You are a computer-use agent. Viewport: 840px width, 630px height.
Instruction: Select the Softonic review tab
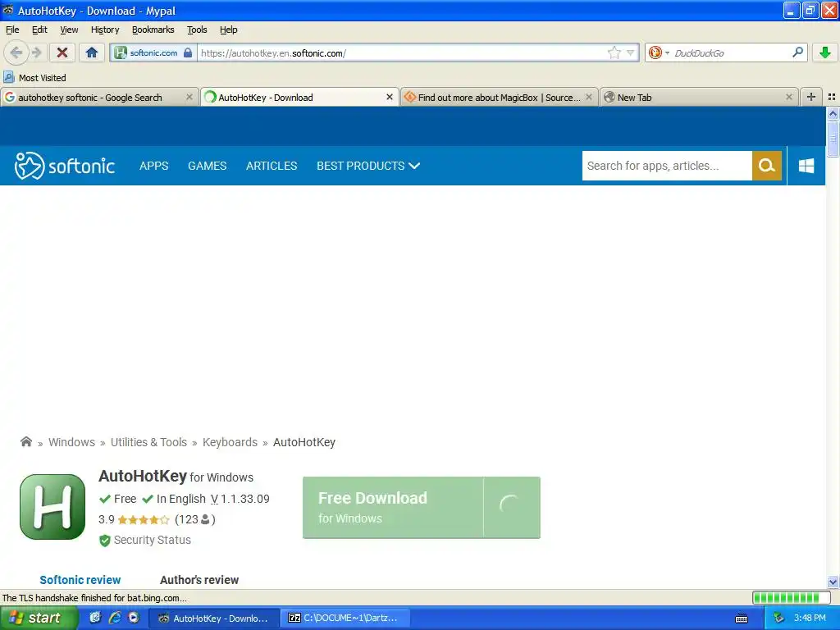[x=80, y=580]
